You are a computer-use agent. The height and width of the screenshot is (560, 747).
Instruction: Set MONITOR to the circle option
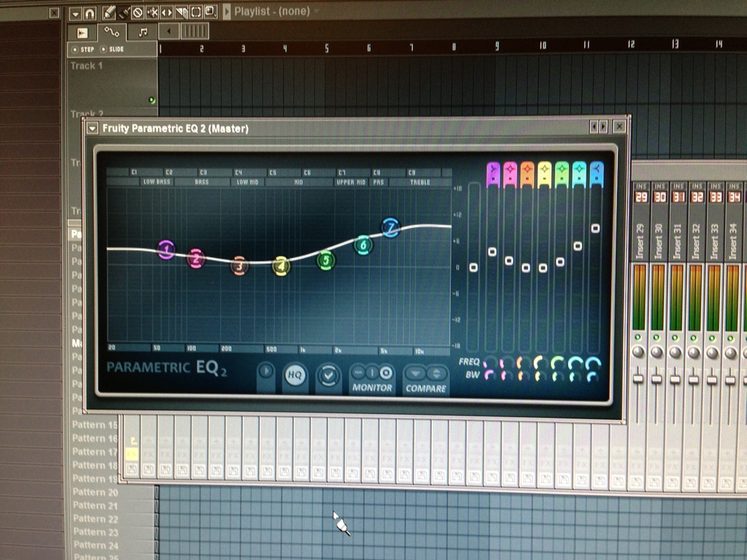coord(386,373)
